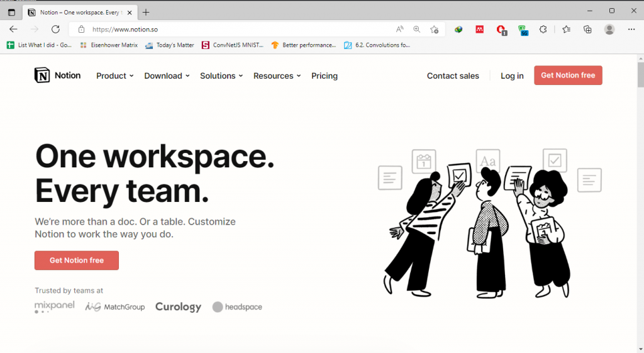Click the Log in link
The height and width of the screenshot is (353, 644).
512,76
